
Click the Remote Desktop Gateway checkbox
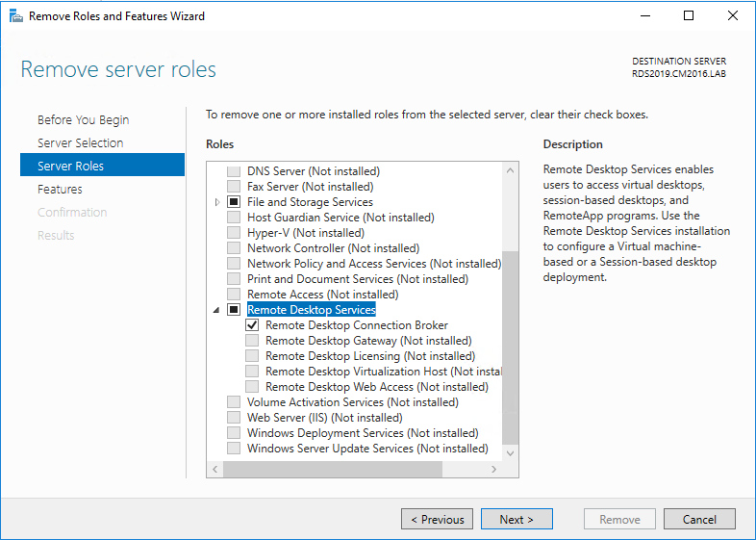click(252, 341)
